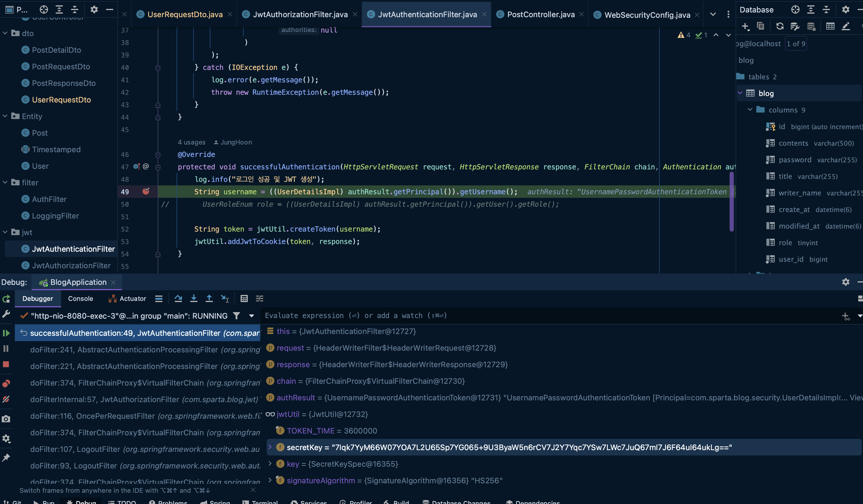Collapse the dto folder in project tree
Viewport: 863px width, 504px height.
[x=5, y=33]
